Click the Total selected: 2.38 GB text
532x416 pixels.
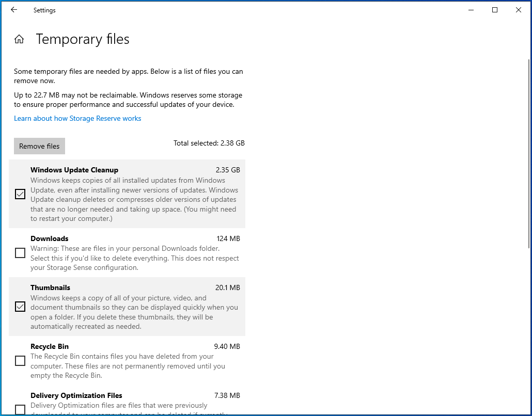coord(209,143)
